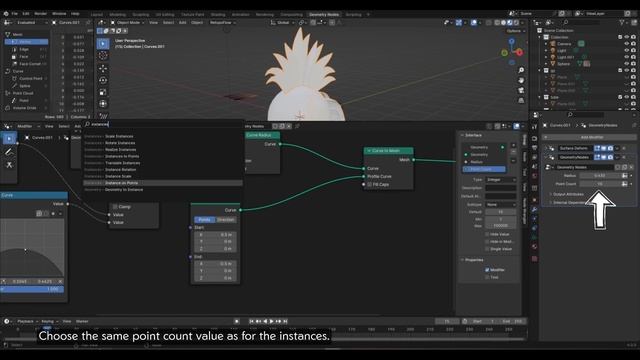Viewport: 640px width, 360px height.
Task: Click the blue 1.000 slider below curve widget
Action: [32, 289]
